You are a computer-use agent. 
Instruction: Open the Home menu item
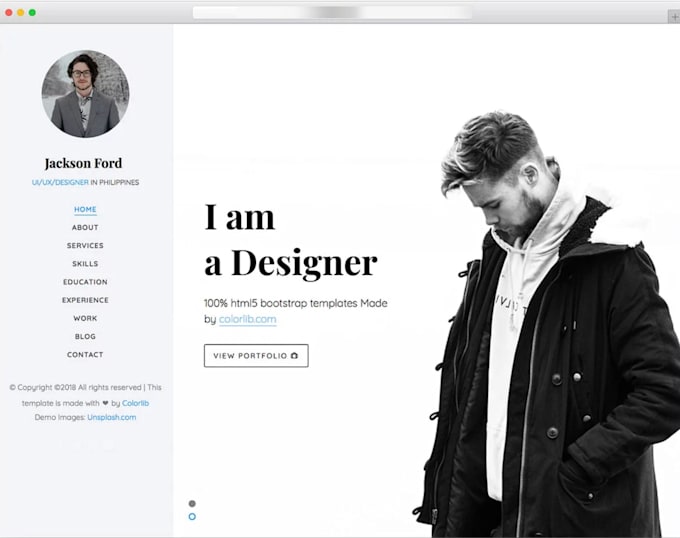click(85, 209)
